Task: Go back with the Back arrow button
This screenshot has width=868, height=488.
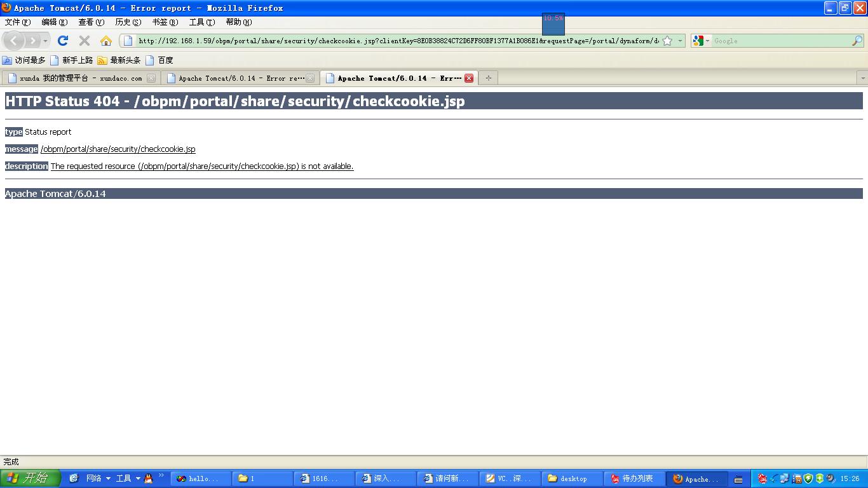Action: click(x=14, y=41)
